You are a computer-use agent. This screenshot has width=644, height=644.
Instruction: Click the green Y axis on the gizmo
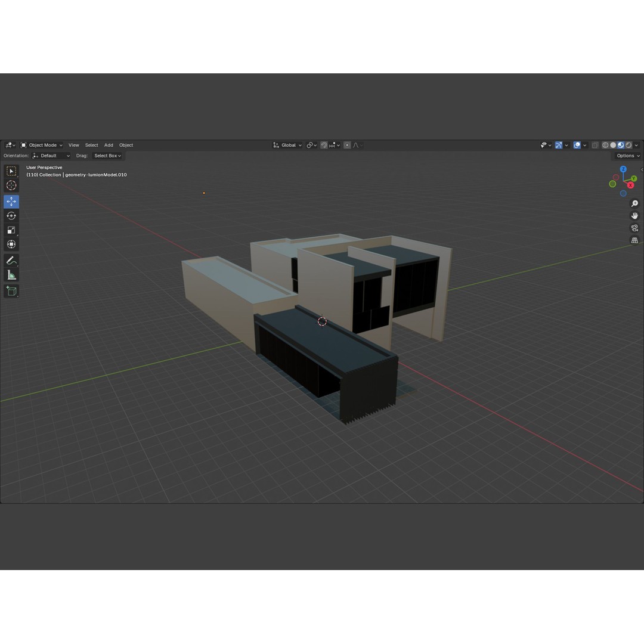pos(634,178)
